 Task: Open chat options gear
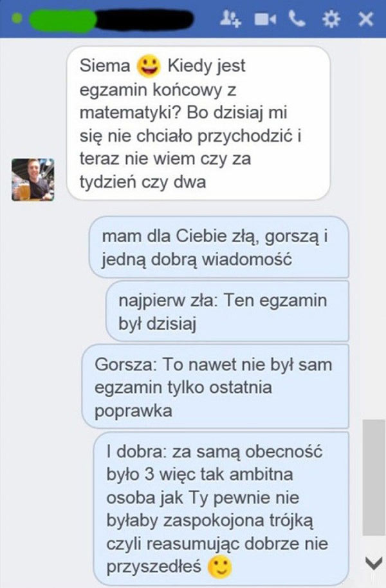331,19
